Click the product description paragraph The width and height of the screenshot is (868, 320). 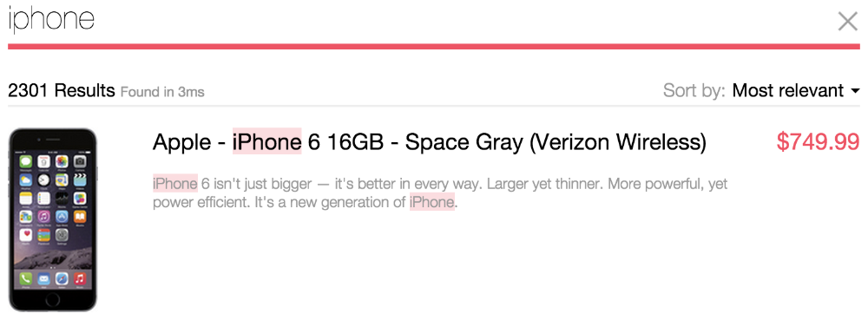click(x=440, y=193)
